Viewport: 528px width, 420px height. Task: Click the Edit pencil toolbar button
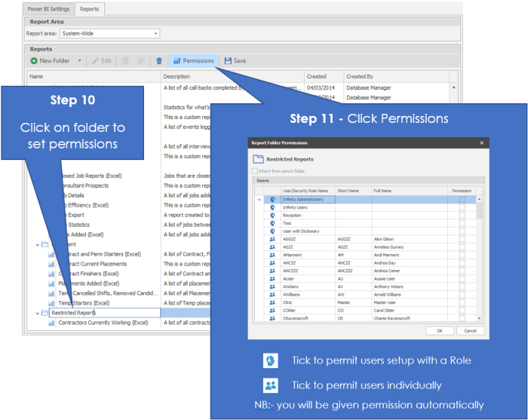[x=101, y=60]
